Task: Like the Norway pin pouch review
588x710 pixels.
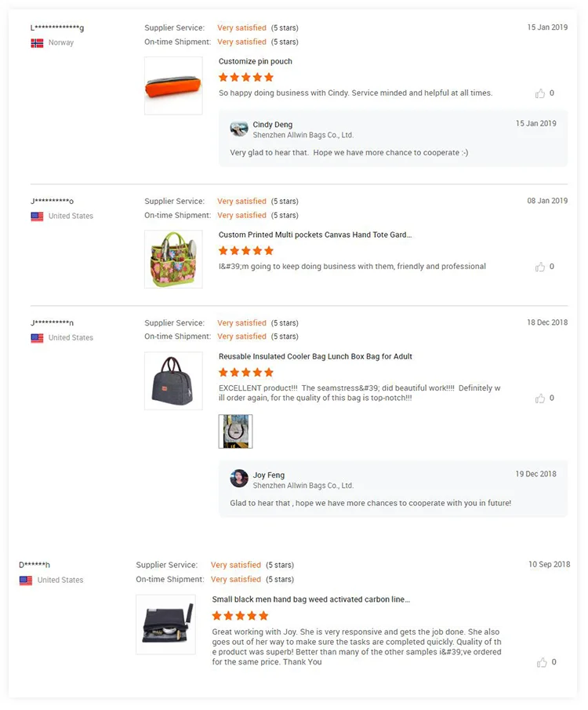Action: (540, 93)
